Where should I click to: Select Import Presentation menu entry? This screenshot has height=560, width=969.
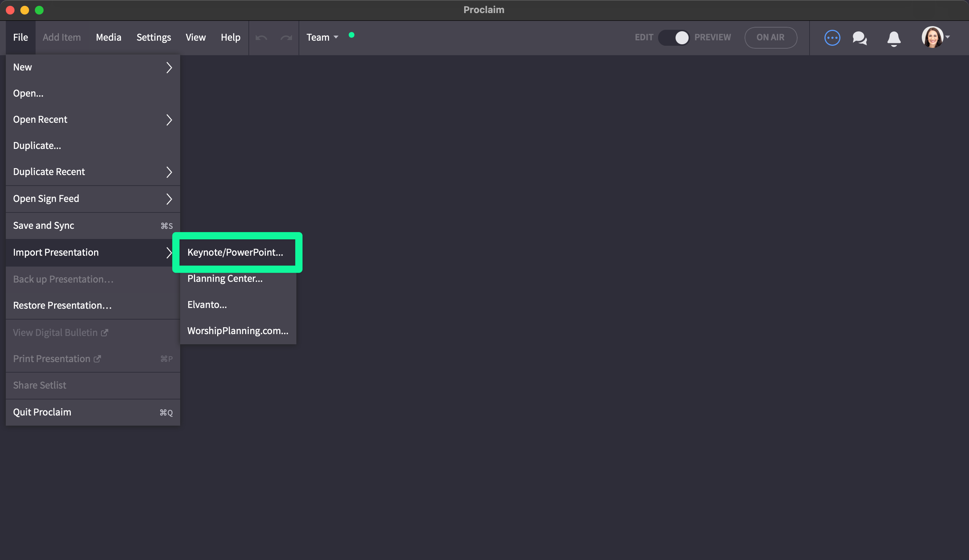(93, 253)
